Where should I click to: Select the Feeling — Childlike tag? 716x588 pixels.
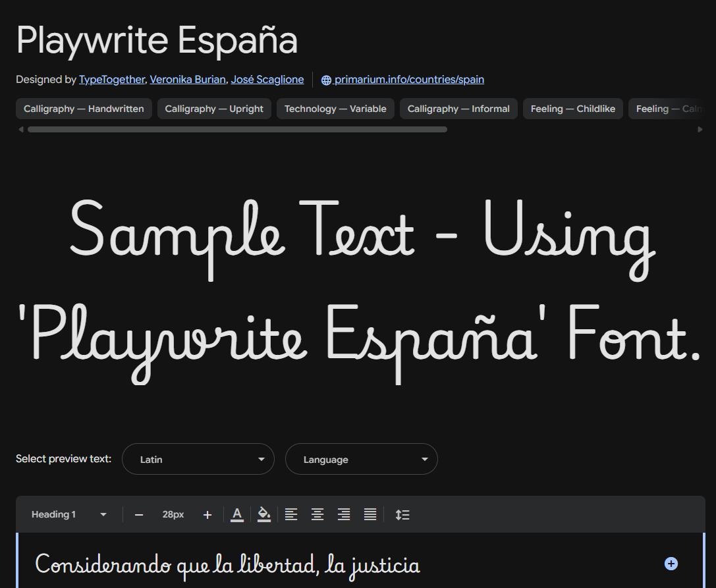point(573,109)
